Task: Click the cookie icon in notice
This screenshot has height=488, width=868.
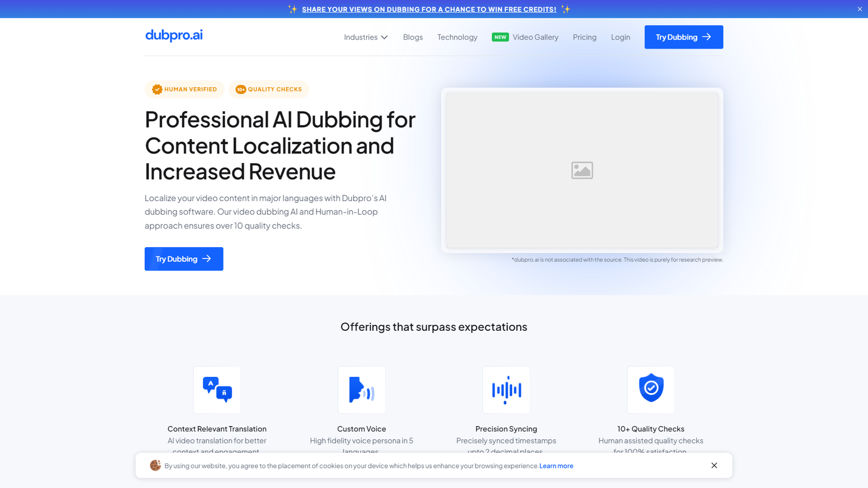Action: [155, 465]
